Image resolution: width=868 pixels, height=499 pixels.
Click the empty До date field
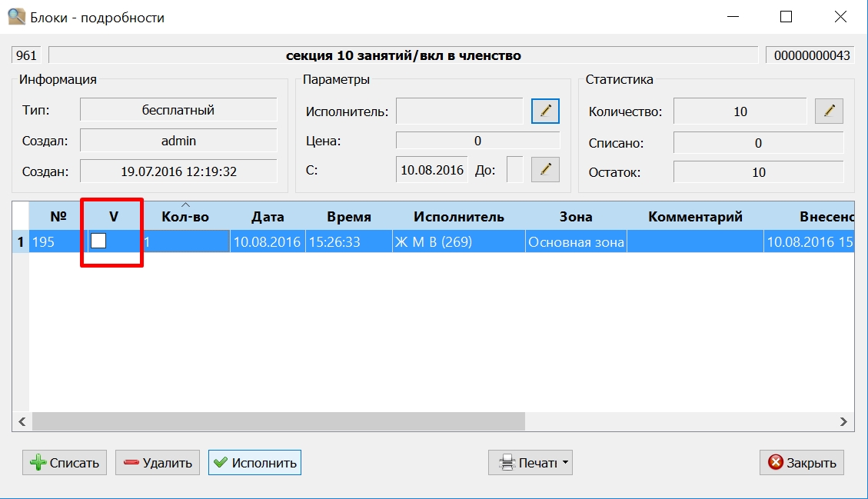coord(515,169)
